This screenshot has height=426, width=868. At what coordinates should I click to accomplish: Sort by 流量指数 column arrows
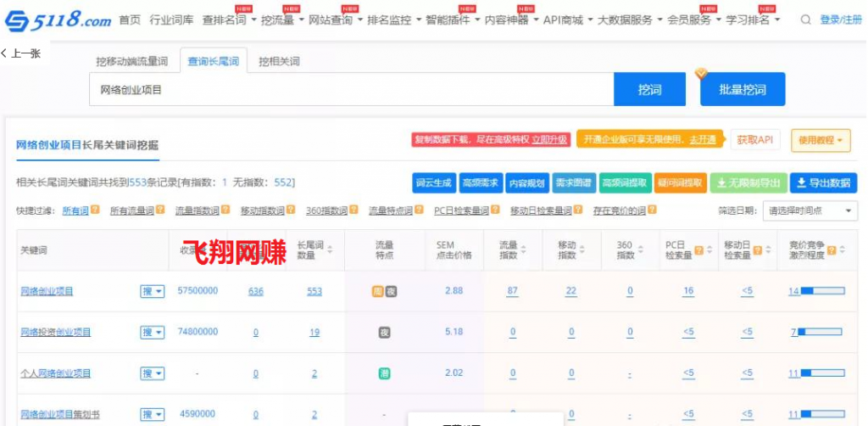pos(524,249)
